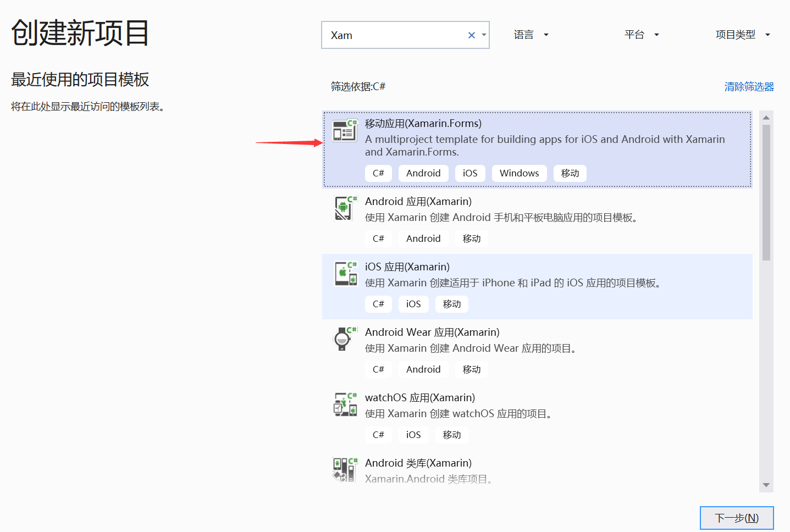Select the Android 类库(Xamarin) template title

(418, 463)
